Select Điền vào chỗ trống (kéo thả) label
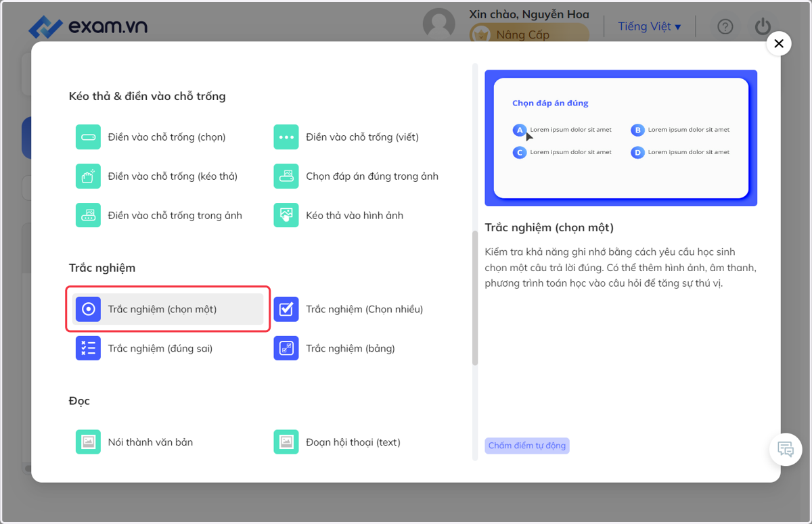Image resolution: width=812 pixels, height=524 pixels. click(173, 176)
